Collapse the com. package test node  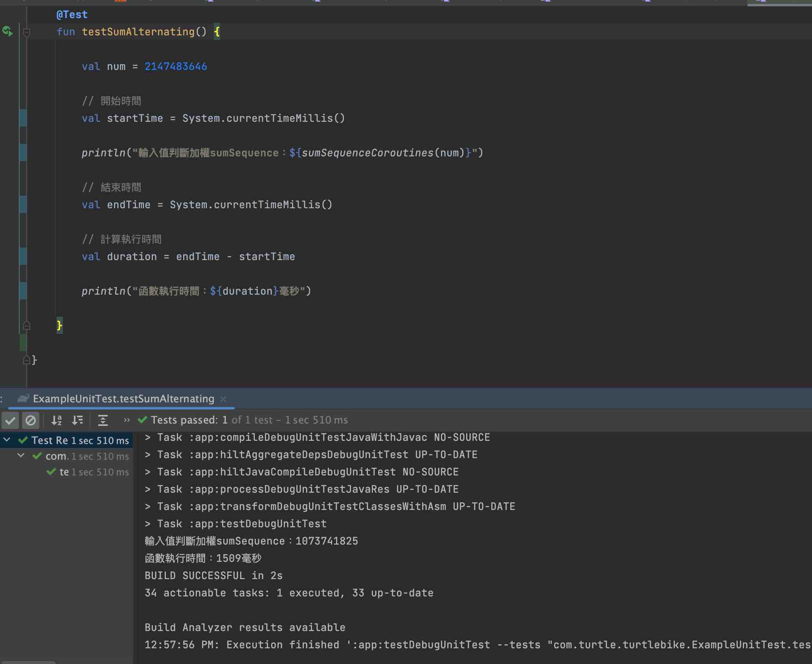[x=21, y=456]
